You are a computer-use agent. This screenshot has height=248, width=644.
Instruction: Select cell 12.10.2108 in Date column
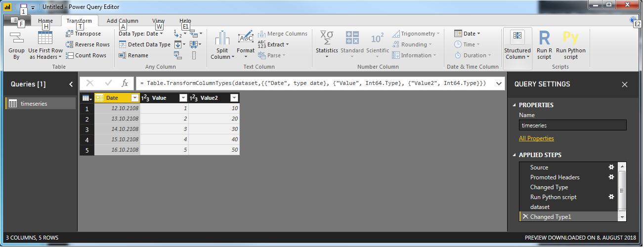117,108
